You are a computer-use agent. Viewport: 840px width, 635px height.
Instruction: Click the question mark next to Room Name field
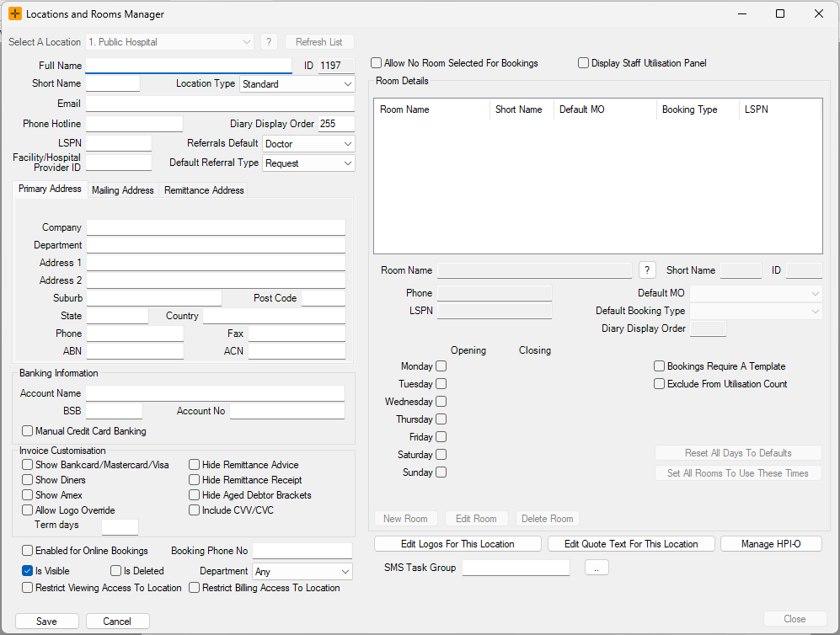point(647,270)
